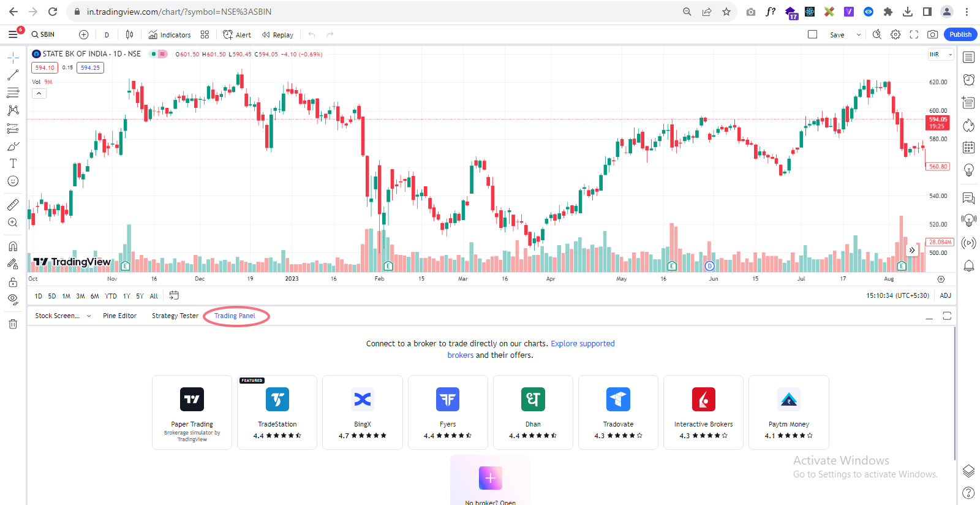The width and height of the screenshot is (980, 505).
Task: Redo the chart action
Action: (330, 34)
